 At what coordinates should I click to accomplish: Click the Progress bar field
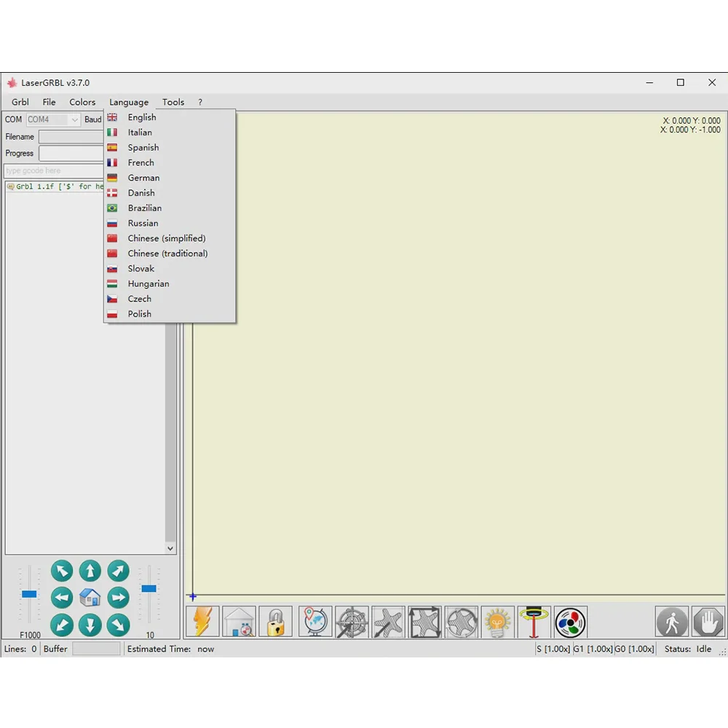71,153
